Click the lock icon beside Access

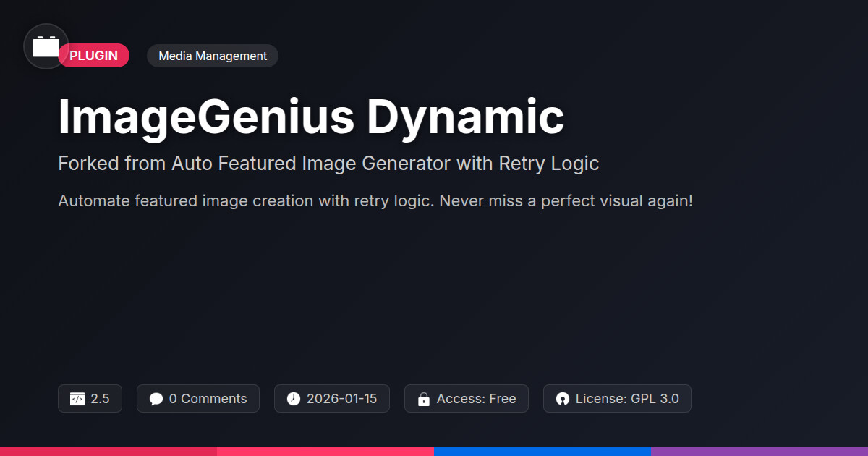(x=423, y=399)
